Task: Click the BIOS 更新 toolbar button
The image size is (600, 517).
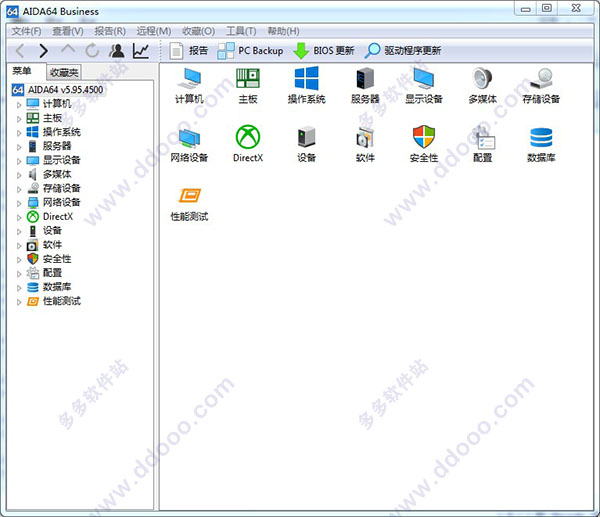Action: point(324,51)
